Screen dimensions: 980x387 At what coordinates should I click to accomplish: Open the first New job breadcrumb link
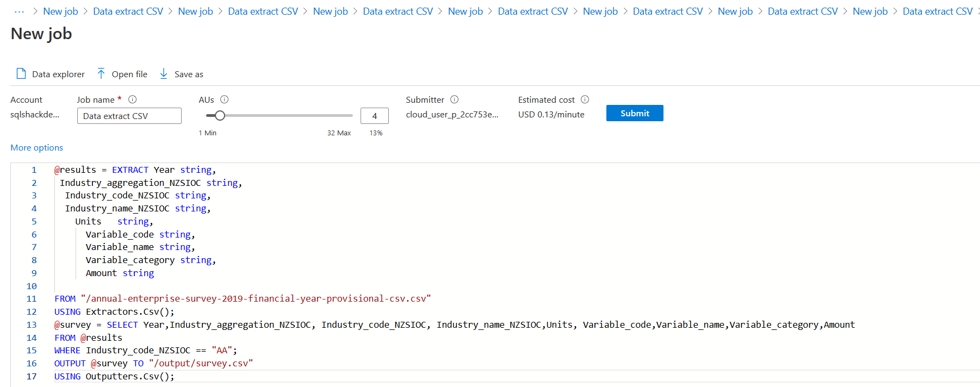[60, 11]
